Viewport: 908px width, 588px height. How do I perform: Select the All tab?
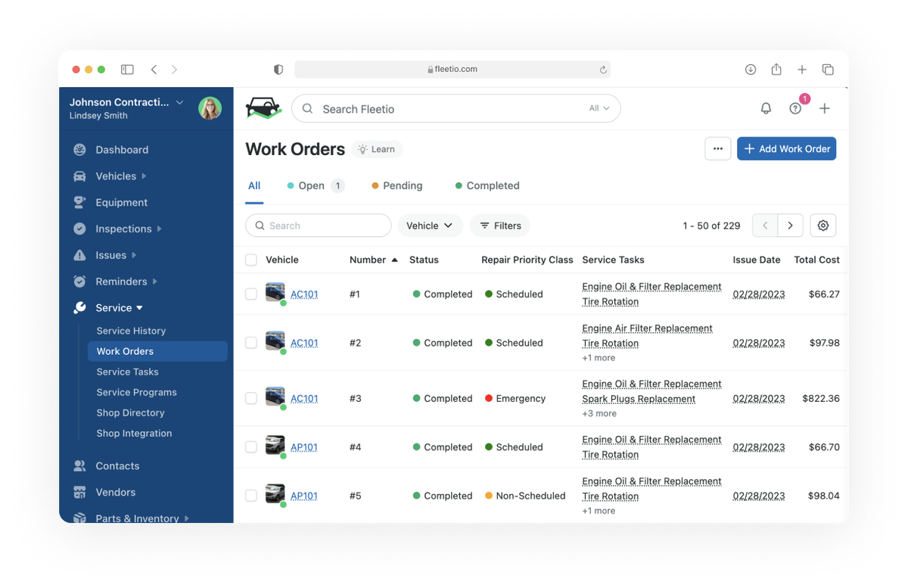click(254, 185)
